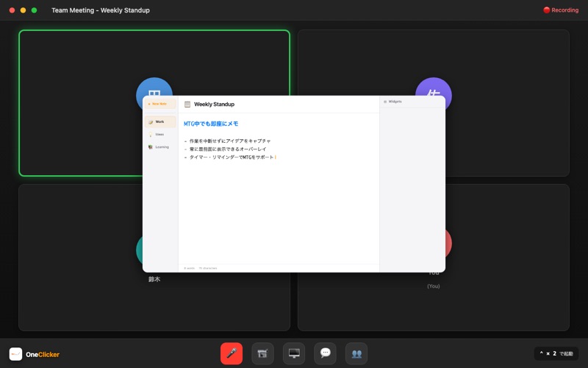This screenshot has width=588, height=368.
Task: Click the notepad icon beside Weekly Standup
Action: pyautogui.click(x=187, y=105)
